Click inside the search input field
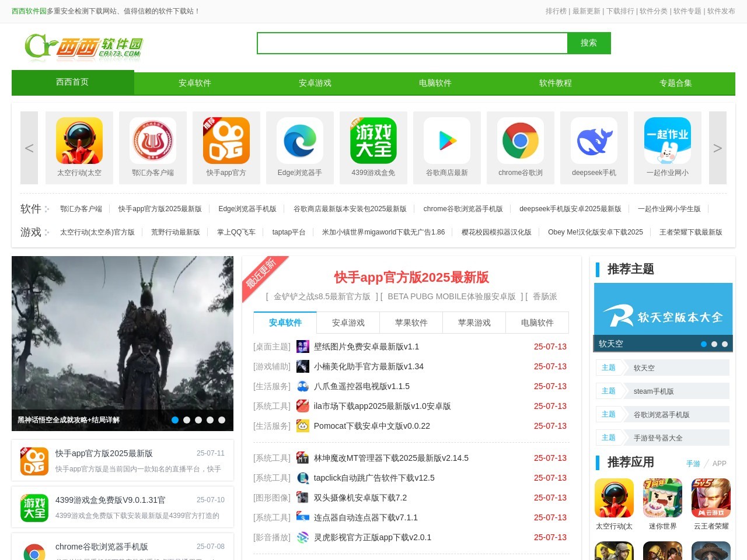 coord(411,43)
